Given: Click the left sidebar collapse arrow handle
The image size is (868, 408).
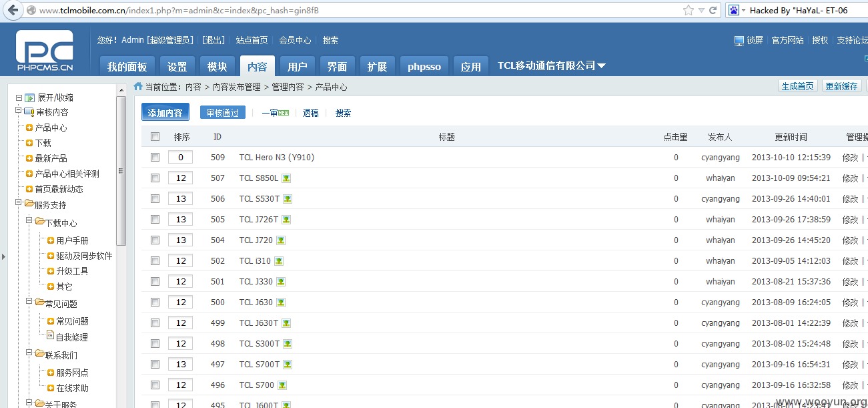Looking at the screenshot, I should 3,256.
